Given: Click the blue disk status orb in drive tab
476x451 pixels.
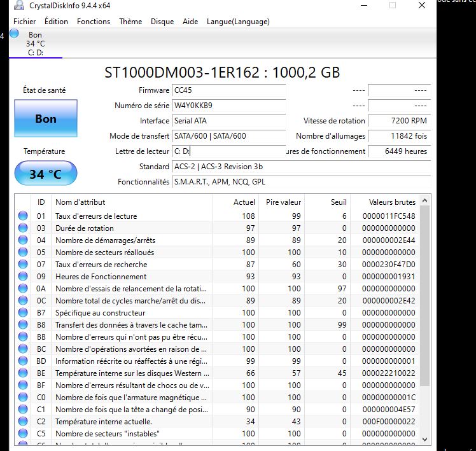Looking at the screenshot, I should click(14, 33).
